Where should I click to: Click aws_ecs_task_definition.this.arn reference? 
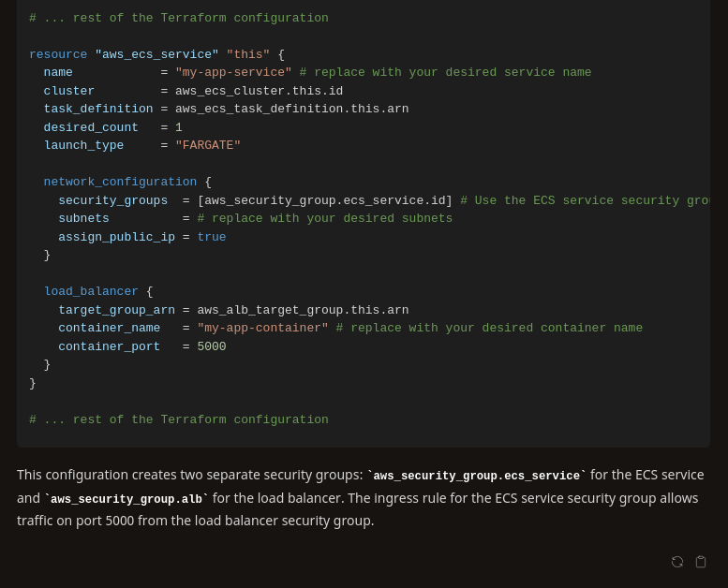[292, 109]
